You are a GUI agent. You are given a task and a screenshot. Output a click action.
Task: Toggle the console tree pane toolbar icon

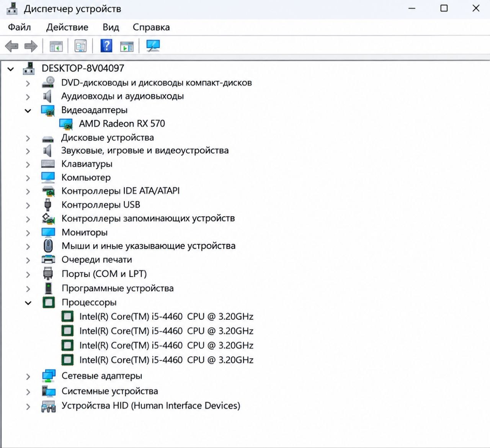pos(56,46)
